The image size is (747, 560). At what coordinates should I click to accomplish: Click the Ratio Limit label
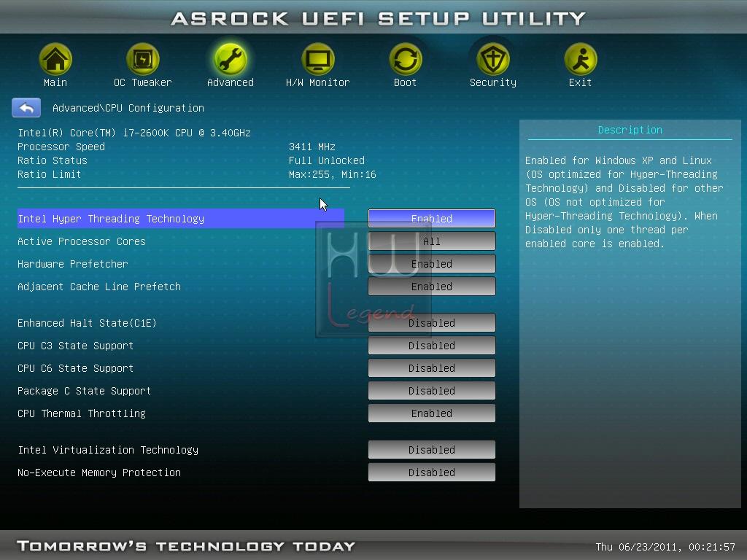[49, 174]
